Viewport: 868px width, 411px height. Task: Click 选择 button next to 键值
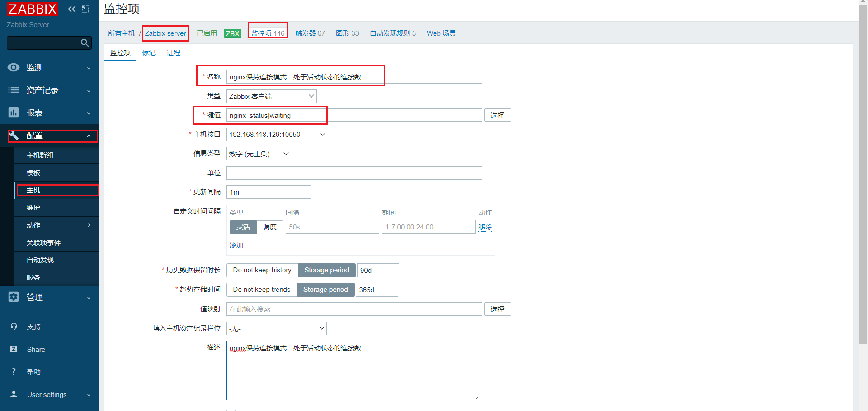pyautogui.click(x=497, y=115)
